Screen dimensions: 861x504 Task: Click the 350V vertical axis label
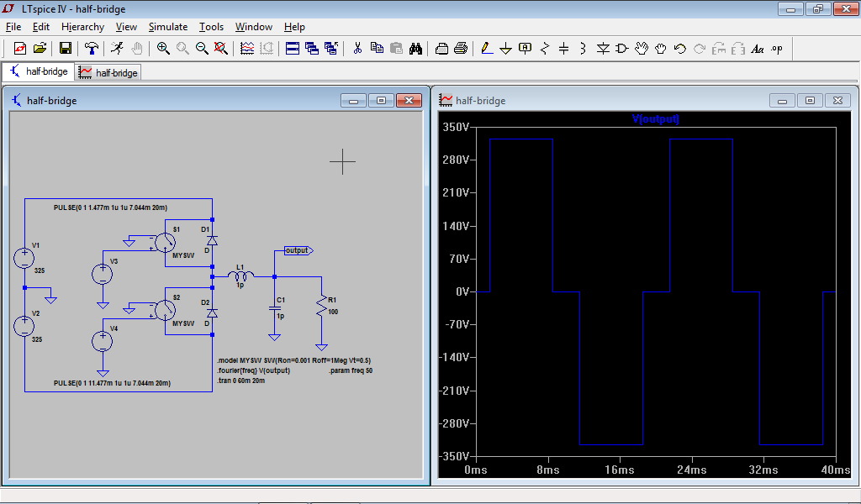click(456, 127)
